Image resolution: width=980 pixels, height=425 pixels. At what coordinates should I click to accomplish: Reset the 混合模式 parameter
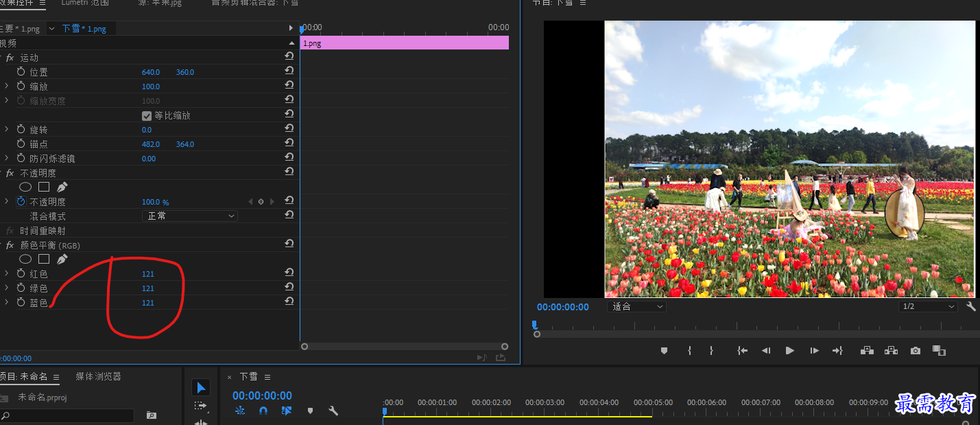click(x=289, y=215)
